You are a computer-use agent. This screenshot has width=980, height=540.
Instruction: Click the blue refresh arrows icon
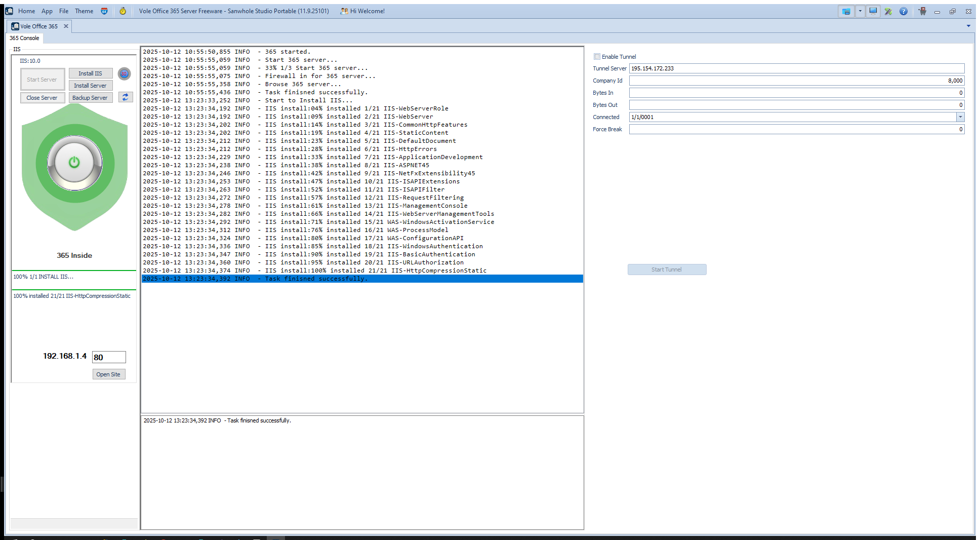[x=125, y=97]
